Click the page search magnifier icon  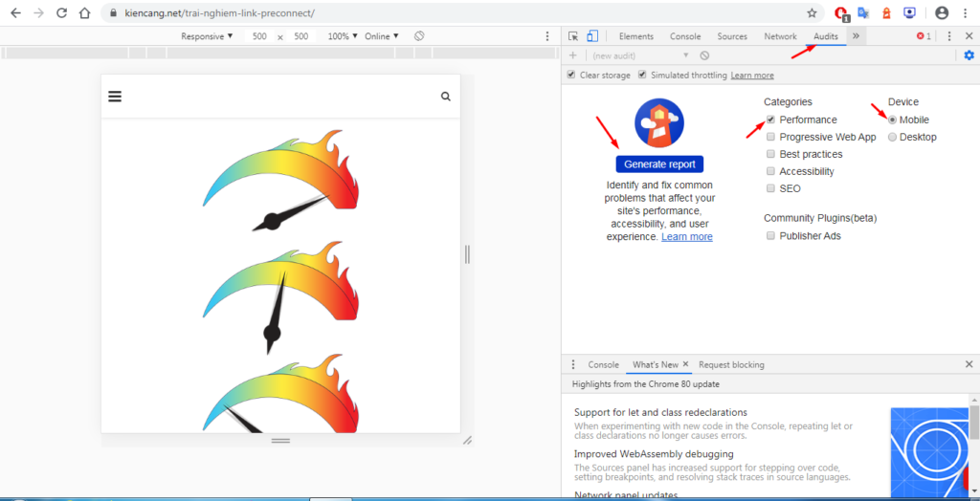click(x=445, y=97)
